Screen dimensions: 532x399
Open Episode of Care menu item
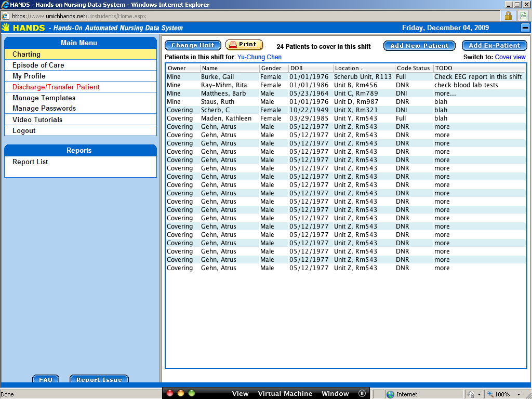tap(81, 65)
